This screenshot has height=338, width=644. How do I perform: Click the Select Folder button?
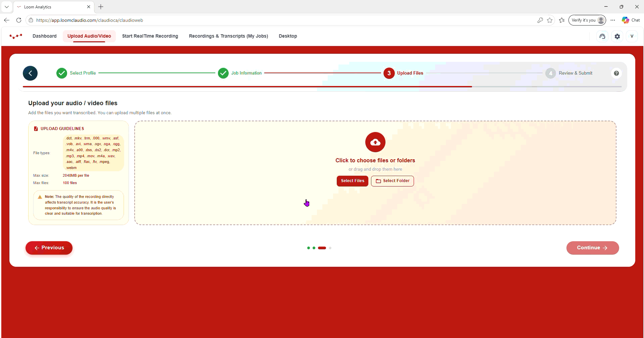[393, 181]
